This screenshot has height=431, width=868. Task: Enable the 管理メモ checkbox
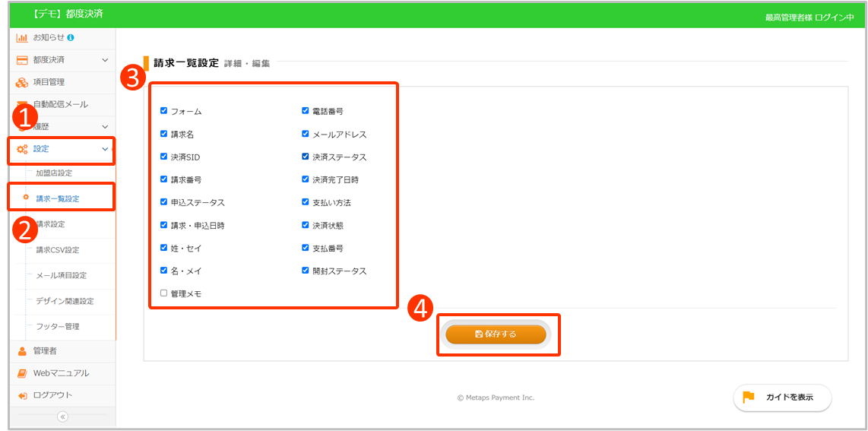[x=163, y=293]
